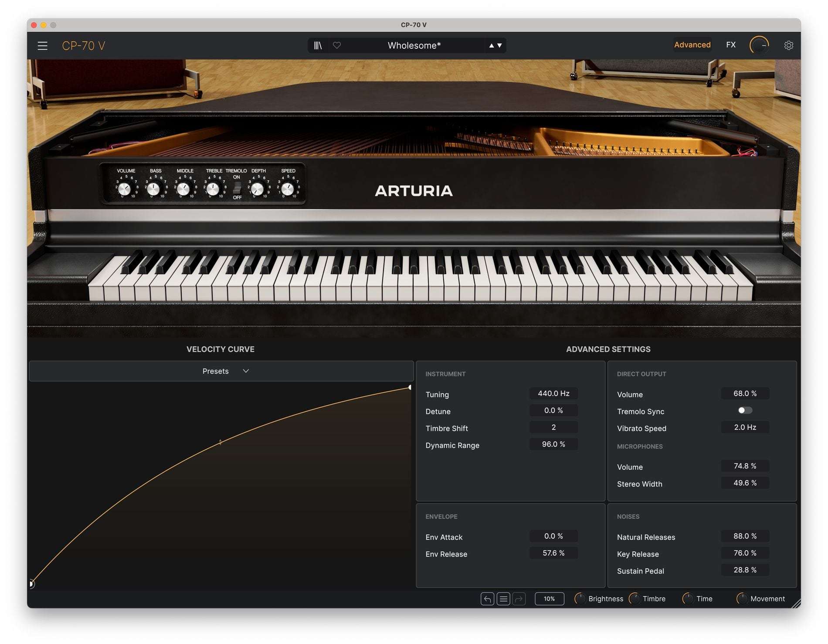
Task: Open the settings gear panel
Action: 788,45
